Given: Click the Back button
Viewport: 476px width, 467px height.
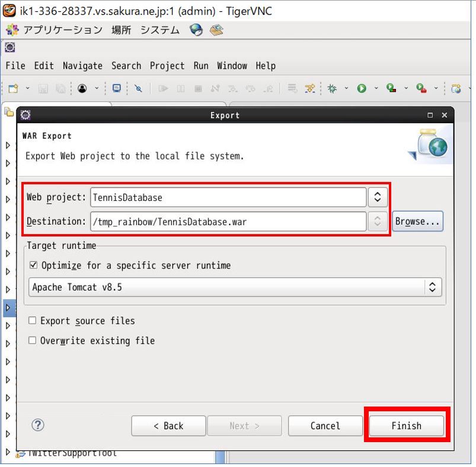Looking at the screenshot, I should [168, 426].
